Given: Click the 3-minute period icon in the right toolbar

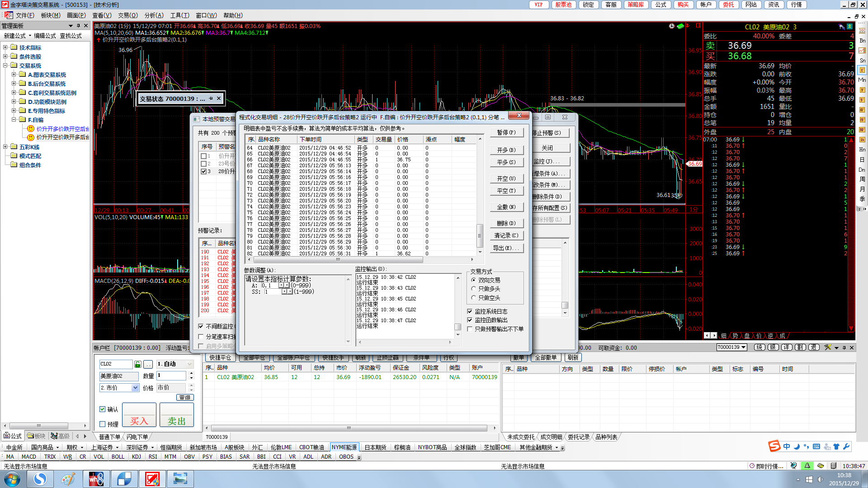Looking at the screenshot, I should pos(862,90).
